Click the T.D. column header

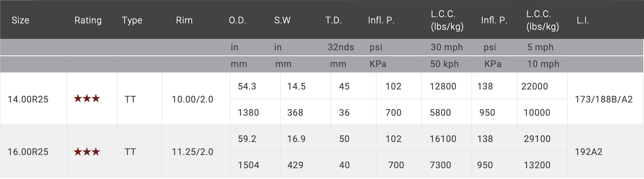333,20
